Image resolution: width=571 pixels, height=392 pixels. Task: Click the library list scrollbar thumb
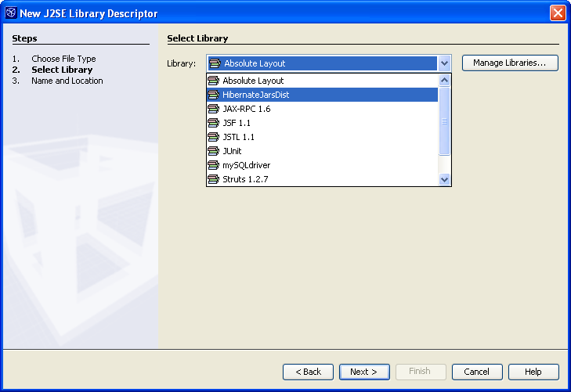coord(444,121)
